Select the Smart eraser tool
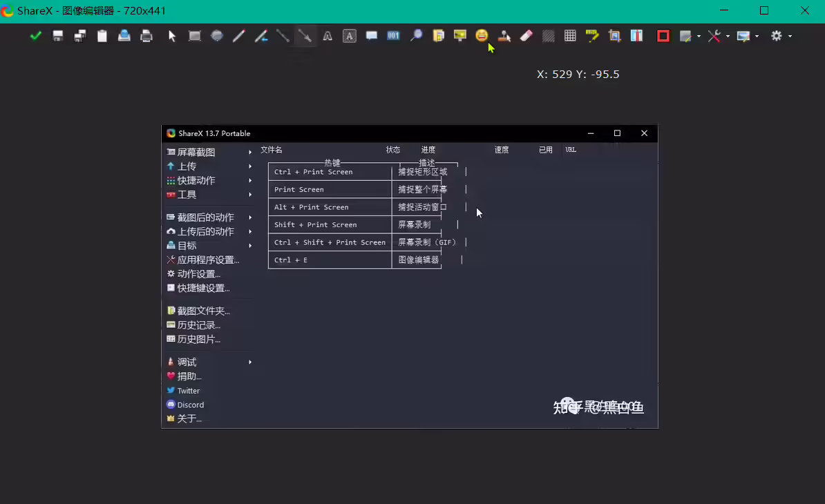Image resolution: width=825 pixels, height=504 pixels. point(526,36)
